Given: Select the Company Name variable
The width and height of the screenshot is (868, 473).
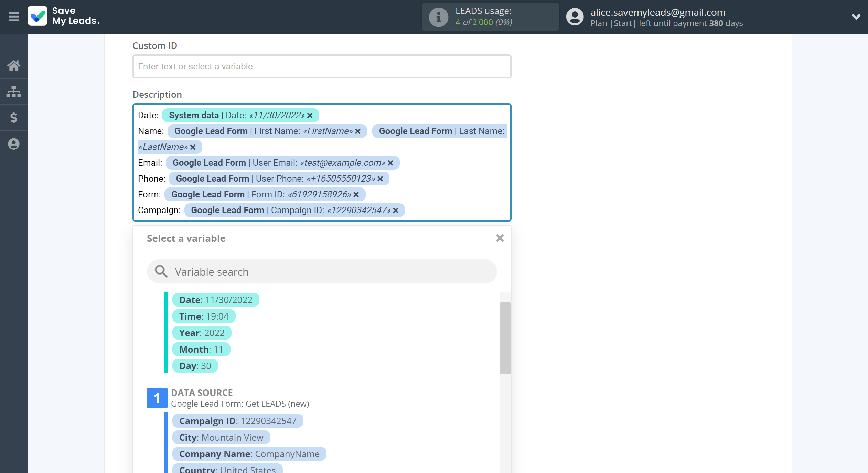Looking at the screenshot, I should tap(249, 454).
